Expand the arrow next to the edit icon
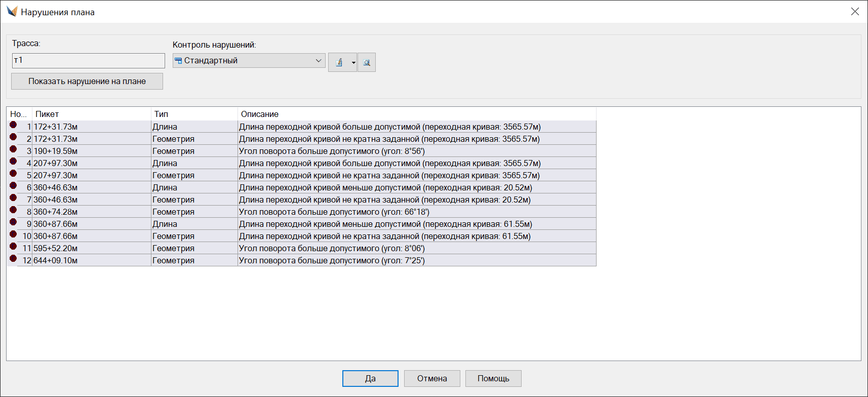The height and width of the screenshot is (397, 868). (x=353, y=63)
